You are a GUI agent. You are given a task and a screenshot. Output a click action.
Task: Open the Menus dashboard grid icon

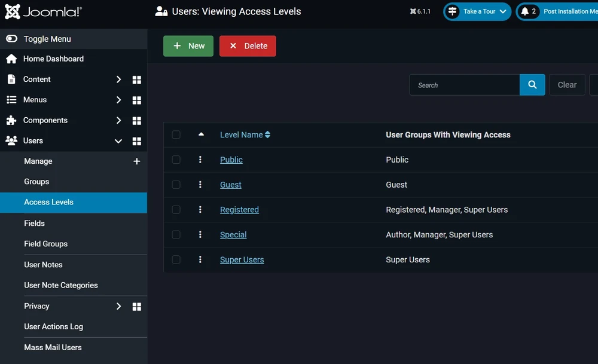(136, 100)
